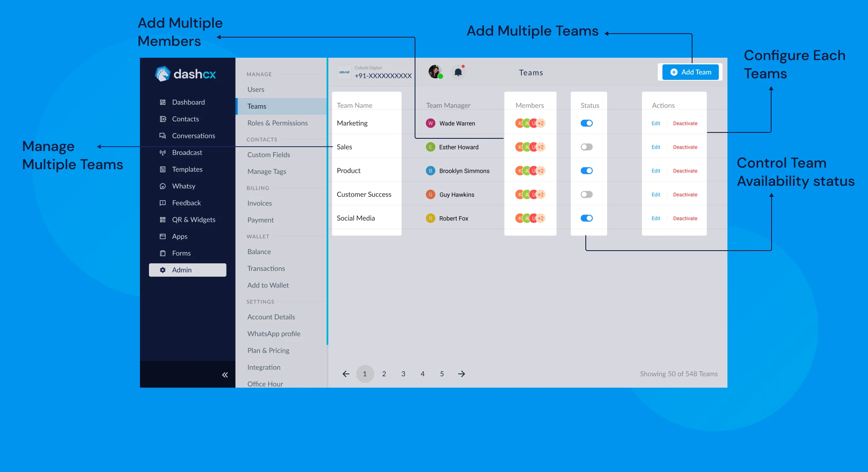
Task: Click the Dashboard icon in sidebar
Action: click(163, 102)
